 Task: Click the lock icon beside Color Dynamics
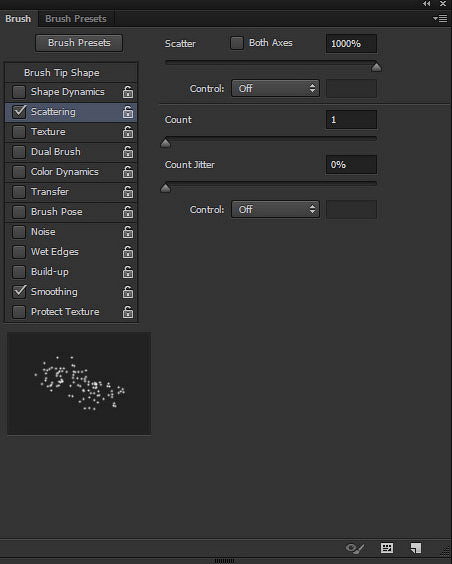point(128,172)
